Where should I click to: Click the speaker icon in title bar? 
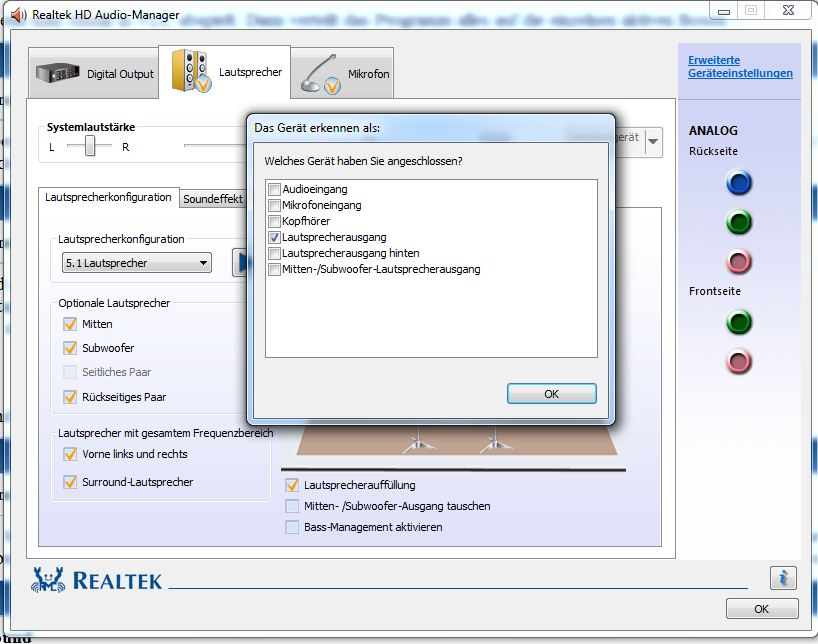click(x=19, y=15)
